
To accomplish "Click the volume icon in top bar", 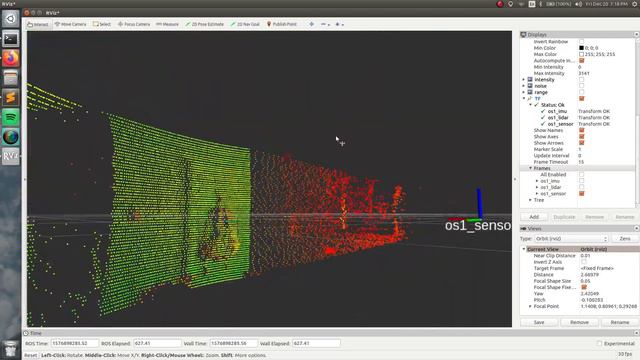I will [578, 4].
